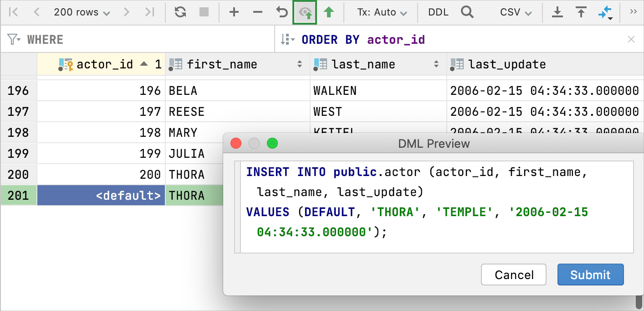Select the BELA first name cell
Screen dimensions: 644x311
(x=238, y=91)
